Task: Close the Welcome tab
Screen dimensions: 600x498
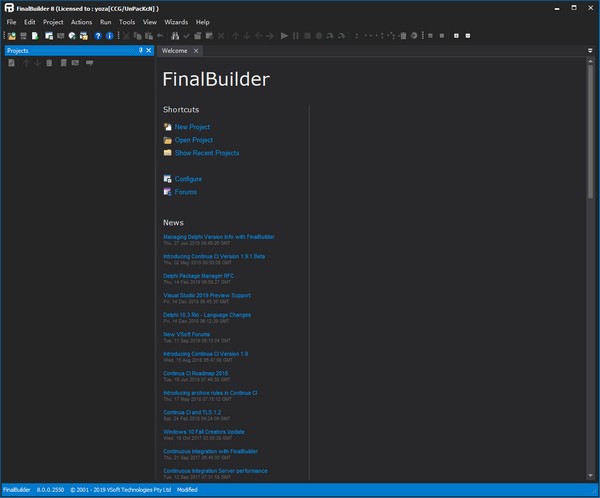Action: (x=196, y=50)
